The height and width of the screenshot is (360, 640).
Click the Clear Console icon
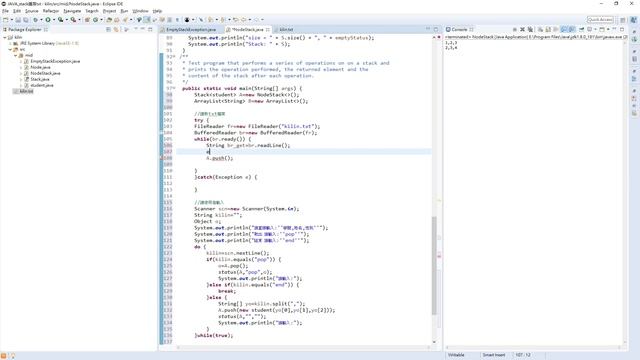click(x=540, y=29)
